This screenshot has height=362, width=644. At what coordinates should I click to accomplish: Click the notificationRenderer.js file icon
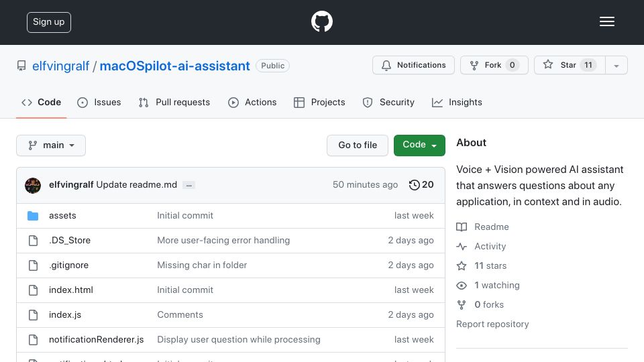pyautogui.click(x=34, y=340)
